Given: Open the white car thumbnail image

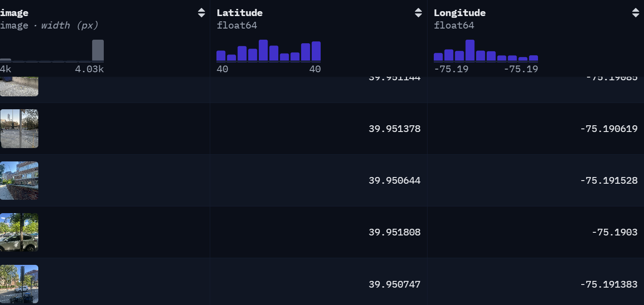Looking at the screenshot, I should pos(19,232).
